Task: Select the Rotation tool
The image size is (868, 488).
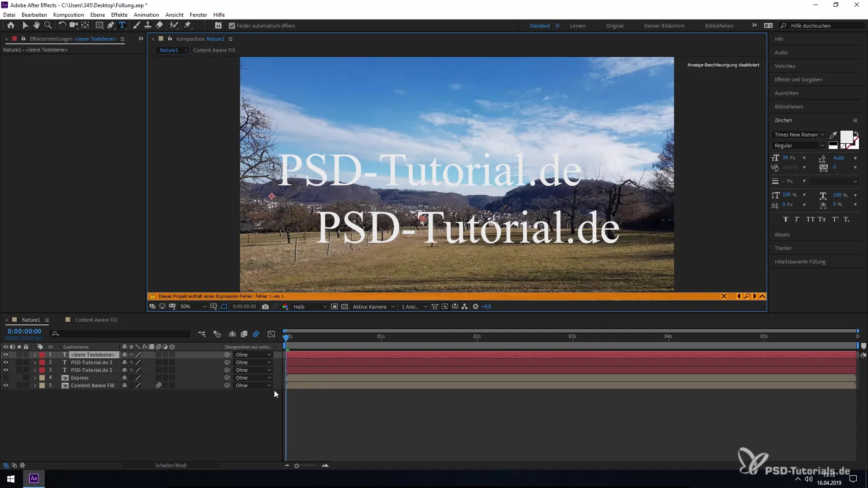Action: point(62,26)
